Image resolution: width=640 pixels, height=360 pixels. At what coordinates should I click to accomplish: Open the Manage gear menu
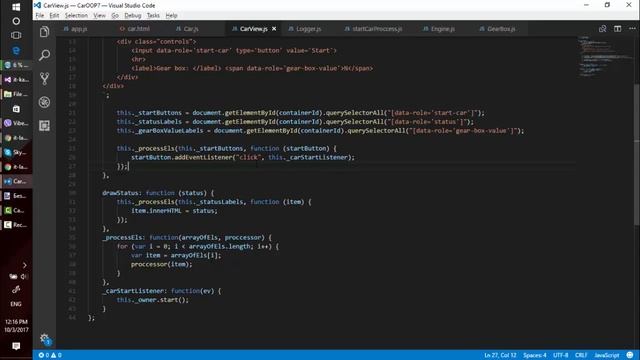tap(44, 338)
